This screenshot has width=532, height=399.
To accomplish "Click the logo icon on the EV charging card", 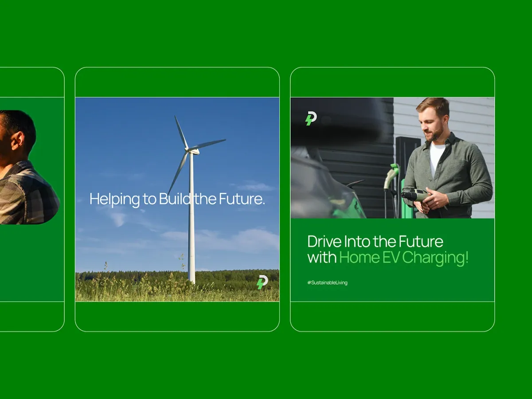I will pos(311,118).
